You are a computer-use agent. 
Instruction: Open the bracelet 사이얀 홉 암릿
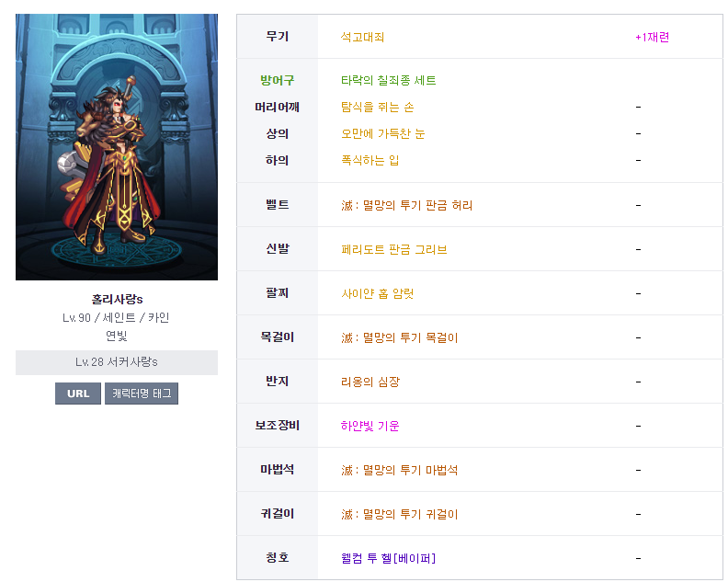(x=378, y=293)
